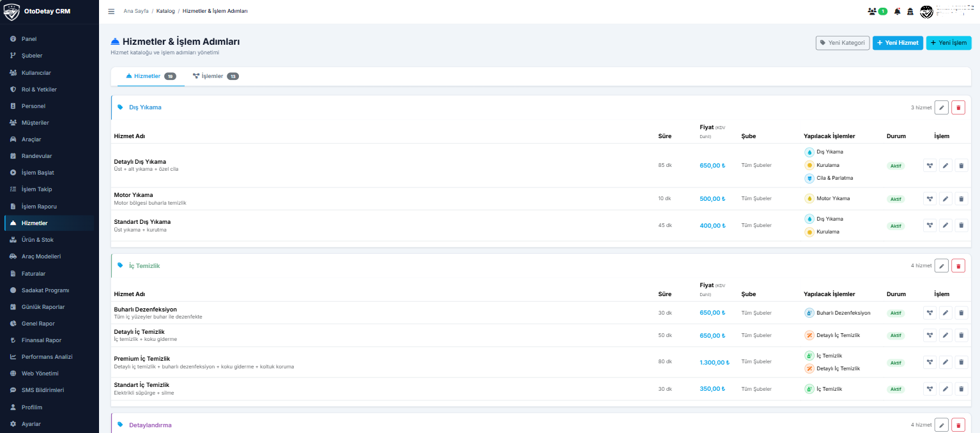This screenshot has width=980, height=433.
Task: Edit the Detaylandırma category with the pencil icon
Action: [941, 425]
